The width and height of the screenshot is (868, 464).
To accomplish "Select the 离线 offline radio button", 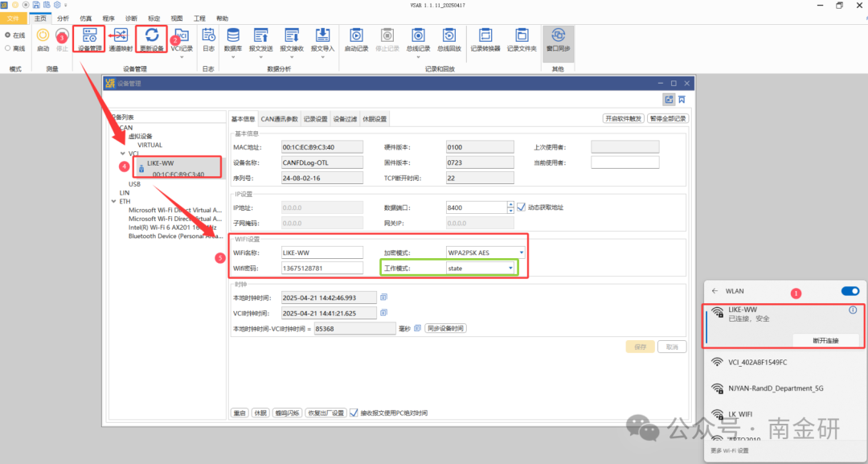I will point(8,48).
